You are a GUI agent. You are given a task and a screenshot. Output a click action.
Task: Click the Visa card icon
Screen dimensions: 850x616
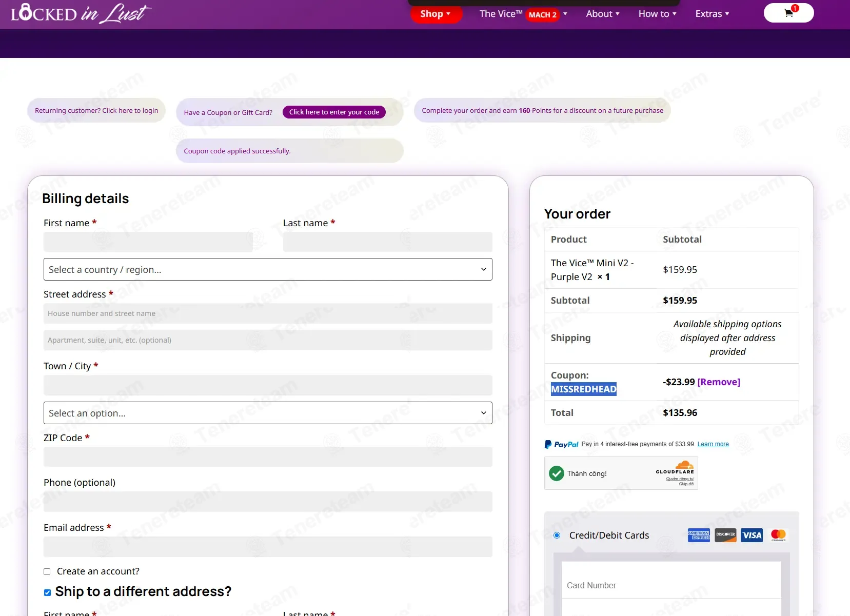point(752,535)
